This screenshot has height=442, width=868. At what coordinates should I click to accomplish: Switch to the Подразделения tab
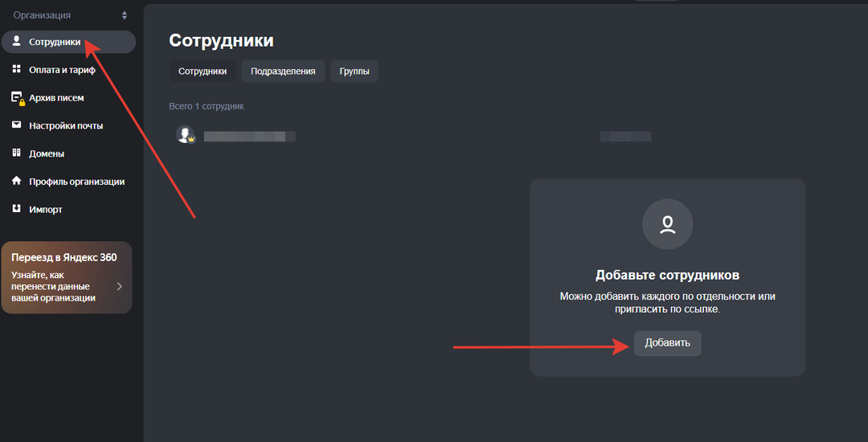283,72
